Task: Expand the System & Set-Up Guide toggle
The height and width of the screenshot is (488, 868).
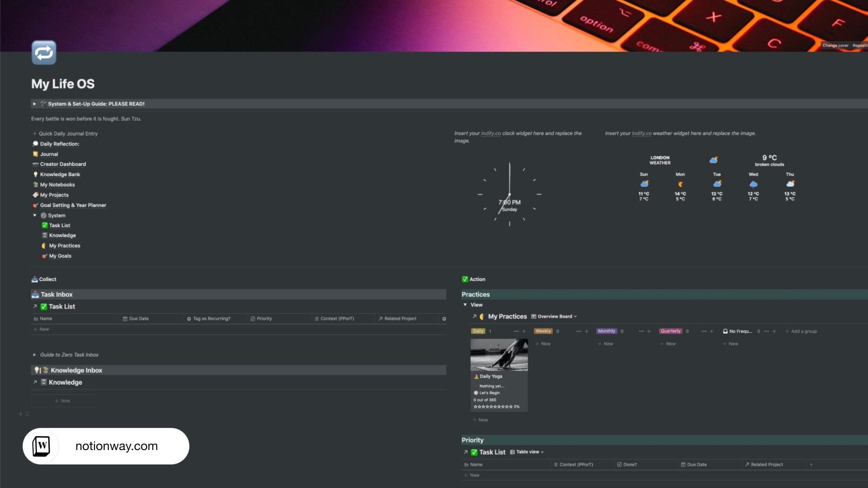Action: (x=34, y=104)
